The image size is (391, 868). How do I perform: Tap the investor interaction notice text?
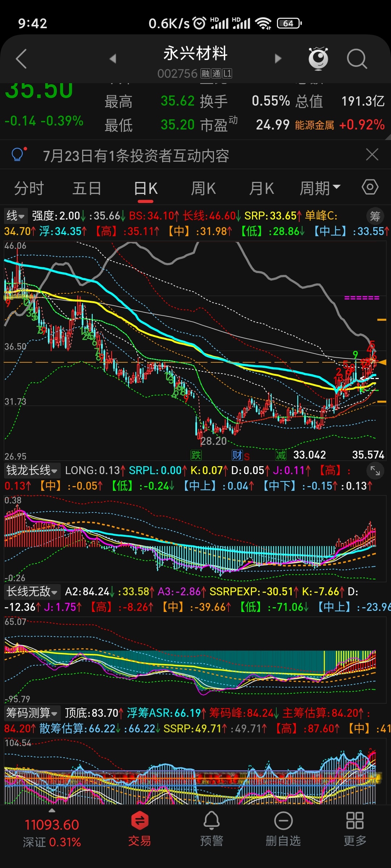136,156
